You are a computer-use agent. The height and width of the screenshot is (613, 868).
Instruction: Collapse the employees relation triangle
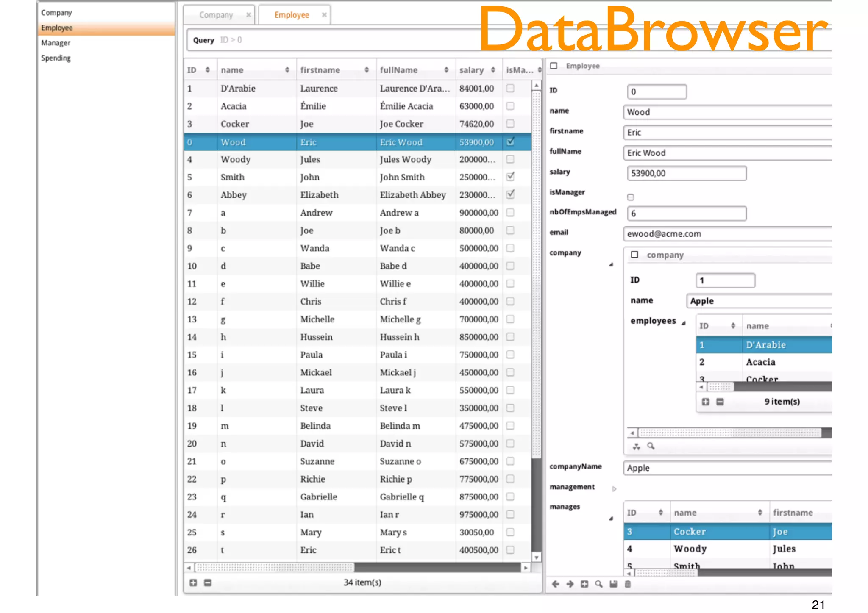683,323
